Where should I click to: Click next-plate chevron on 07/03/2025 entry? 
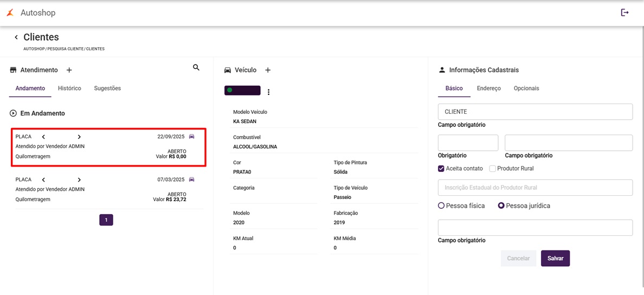[x=79, y=179]
